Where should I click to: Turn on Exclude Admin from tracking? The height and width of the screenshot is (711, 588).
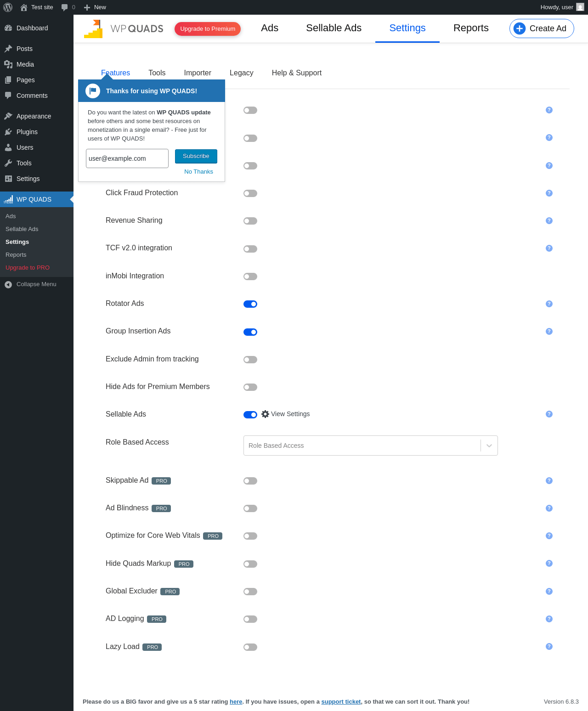(x=250, y=360)
